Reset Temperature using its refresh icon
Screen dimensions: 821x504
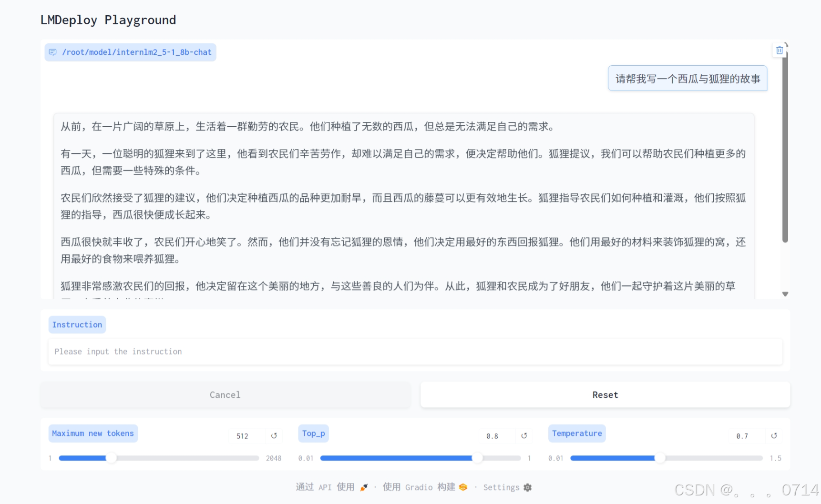774,435
